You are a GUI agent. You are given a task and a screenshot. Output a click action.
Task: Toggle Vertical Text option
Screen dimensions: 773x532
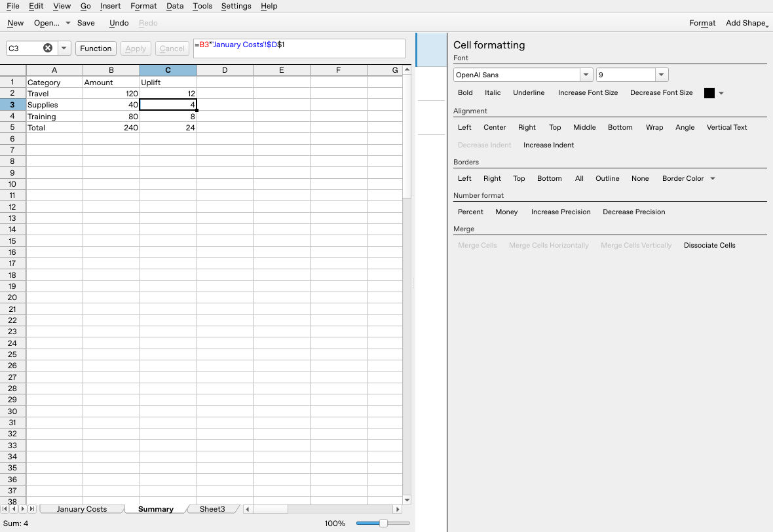point(726,127)
